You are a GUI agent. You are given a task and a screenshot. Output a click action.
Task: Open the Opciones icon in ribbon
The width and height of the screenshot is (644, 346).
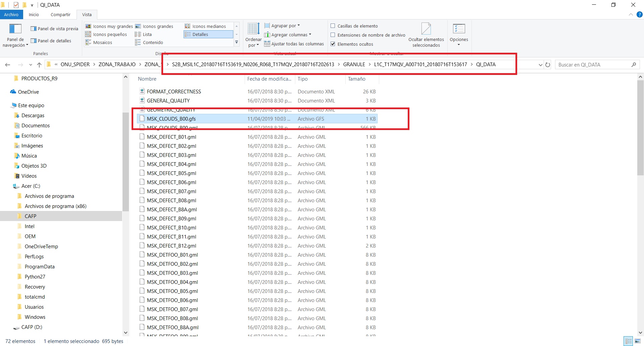(458, 29)
